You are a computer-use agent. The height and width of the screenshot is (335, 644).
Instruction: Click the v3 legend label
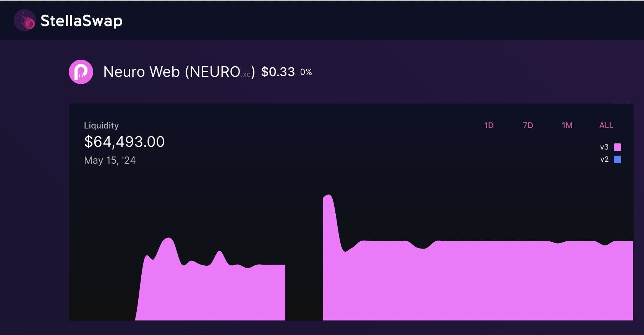[x=604, y=147]
